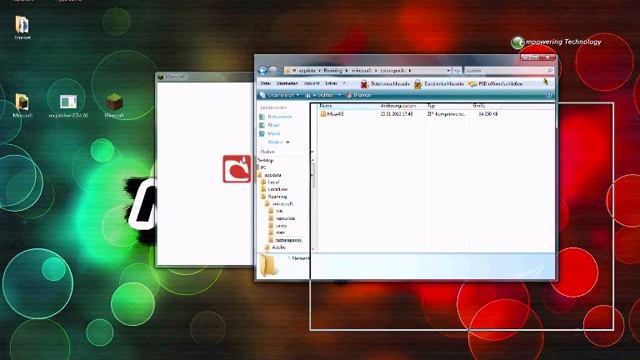Viewport: 640px width, 360px height.
Task: Select the resources folder in the tree
Action: tap(285, 218)
